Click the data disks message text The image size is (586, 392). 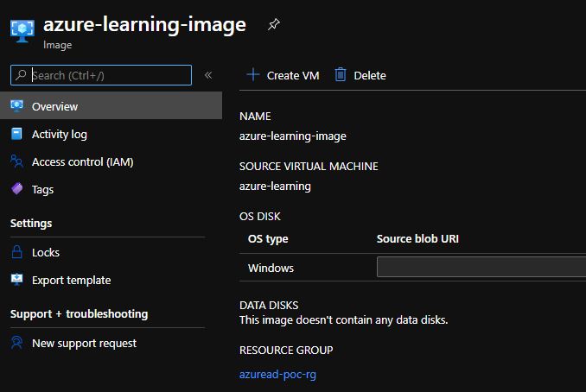pyautogui.click(x=343, y=320)
